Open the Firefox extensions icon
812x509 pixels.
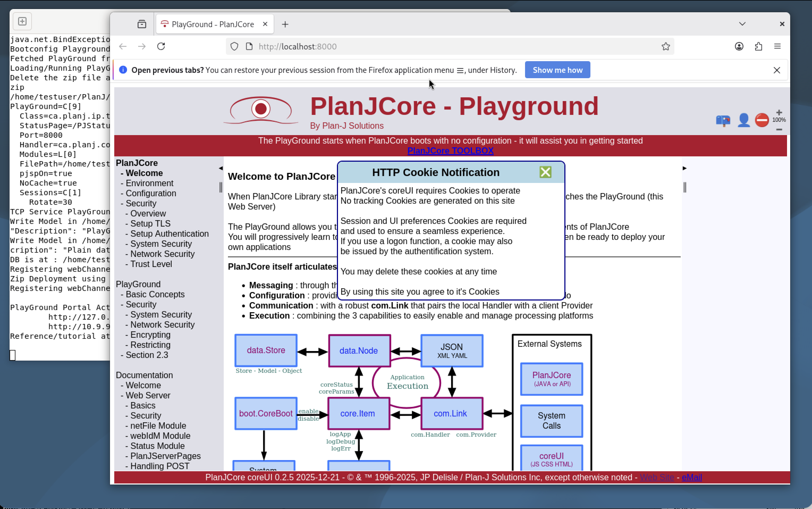(x=758, y=47)
